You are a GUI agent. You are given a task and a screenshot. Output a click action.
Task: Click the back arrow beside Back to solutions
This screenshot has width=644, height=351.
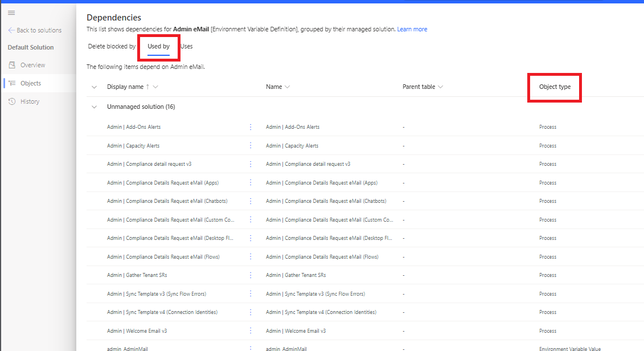coord(11,30)
